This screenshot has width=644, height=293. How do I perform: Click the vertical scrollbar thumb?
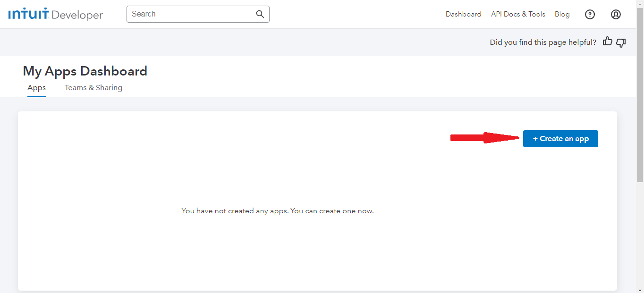(640, 94)
